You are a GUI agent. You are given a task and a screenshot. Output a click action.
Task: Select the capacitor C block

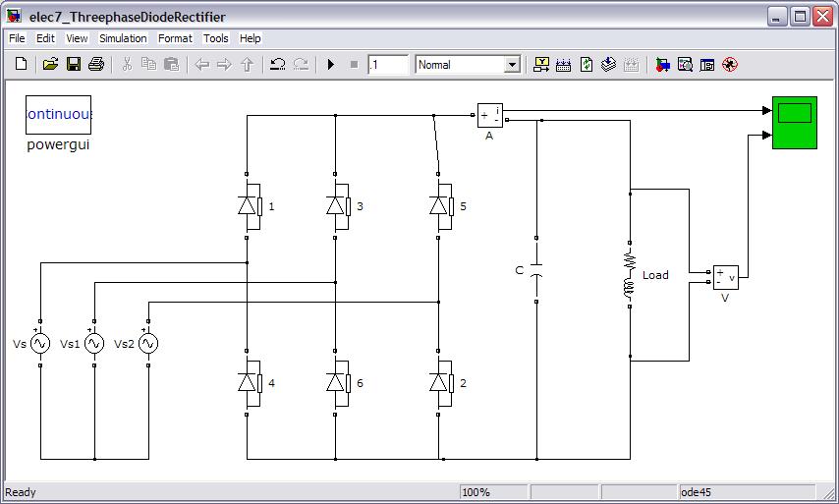[x=536, y=270]
